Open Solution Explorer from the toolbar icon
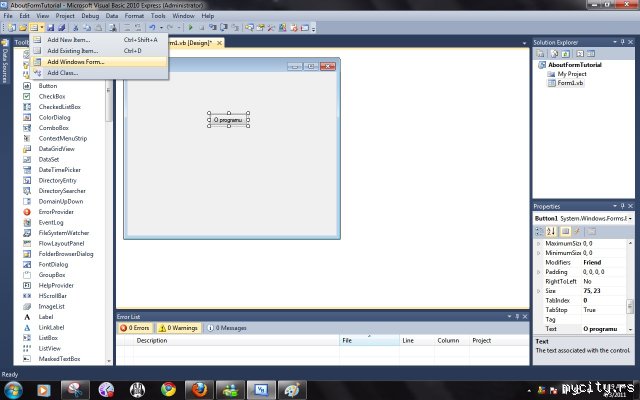Screen dimensions: 640x400 coord(249,28)
